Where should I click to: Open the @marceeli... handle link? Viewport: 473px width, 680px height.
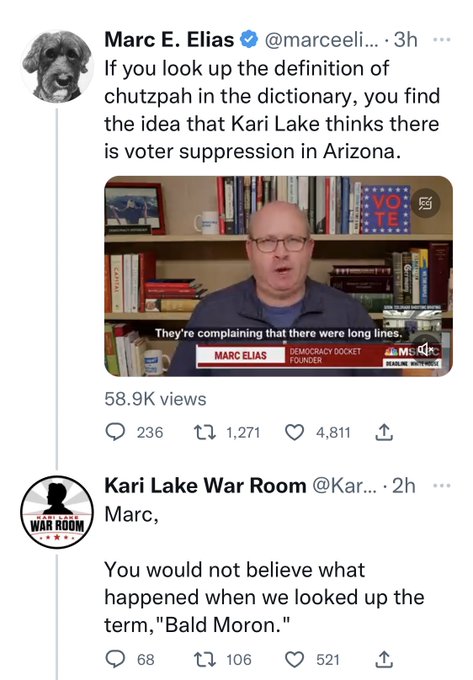point(321,40)
